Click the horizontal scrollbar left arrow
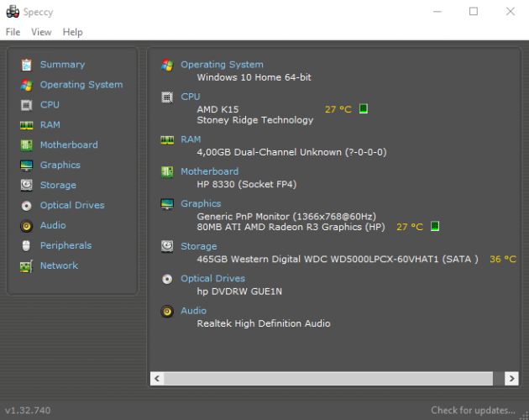Image resolution: width=529 pixels, height=420 pixels. (x=157, y=379)
